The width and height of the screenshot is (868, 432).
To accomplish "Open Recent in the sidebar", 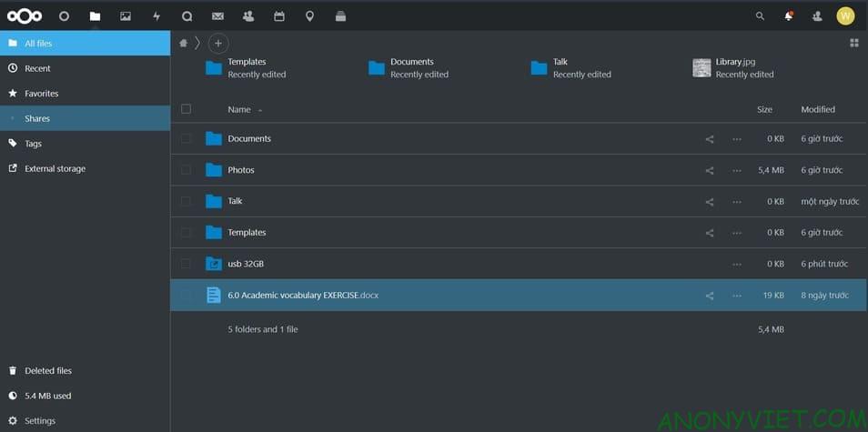I will pyautogui.click(x=37, y=68).
